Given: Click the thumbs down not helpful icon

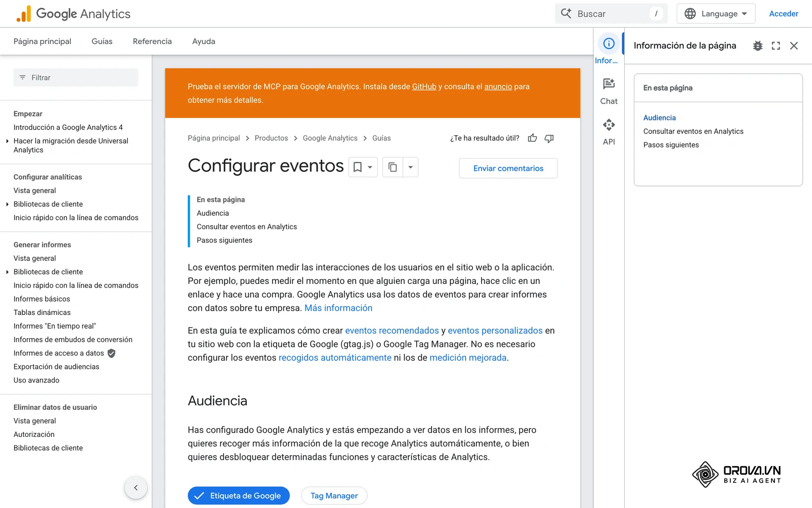Looking at the screenshot, I should click(x=549, y=138).
